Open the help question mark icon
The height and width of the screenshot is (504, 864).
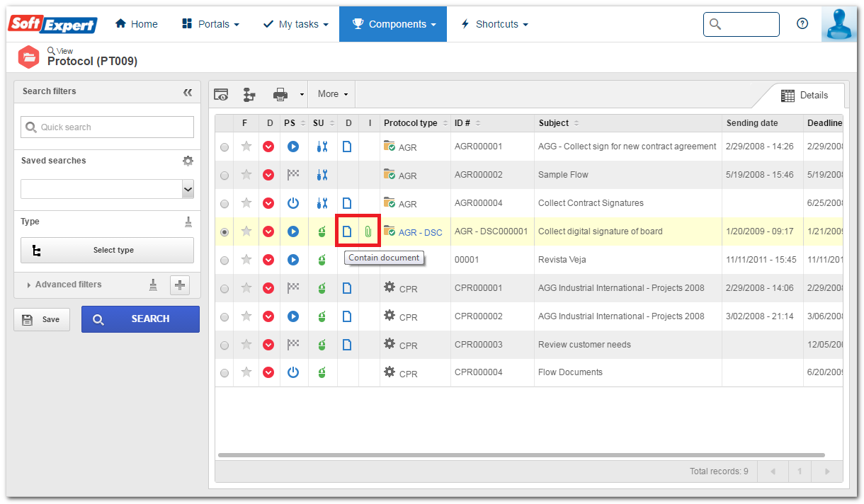pyautogui.click(x=802, y=23)
